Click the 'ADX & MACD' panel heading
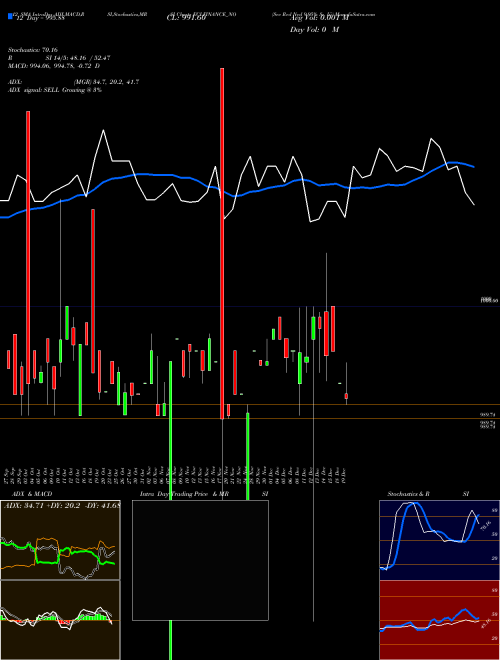The image size is (500, 660). click(32, 494)
